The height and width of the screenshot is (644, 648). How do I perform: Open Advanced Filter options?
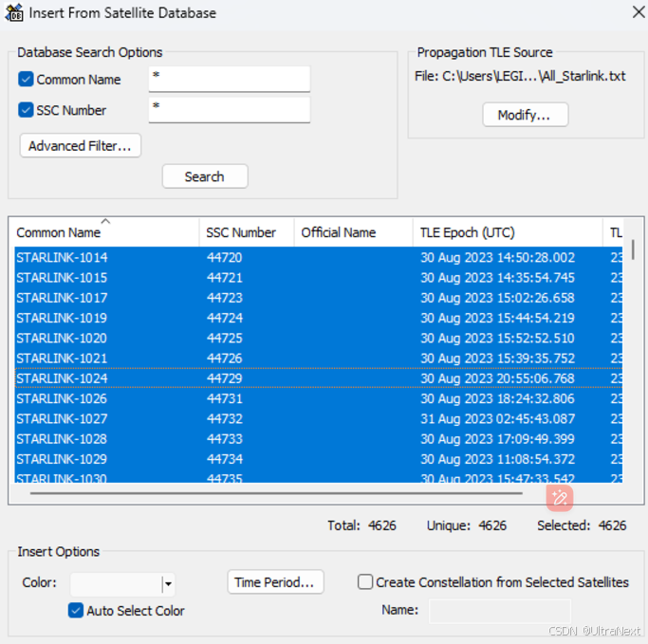click(x=81, y=145)
